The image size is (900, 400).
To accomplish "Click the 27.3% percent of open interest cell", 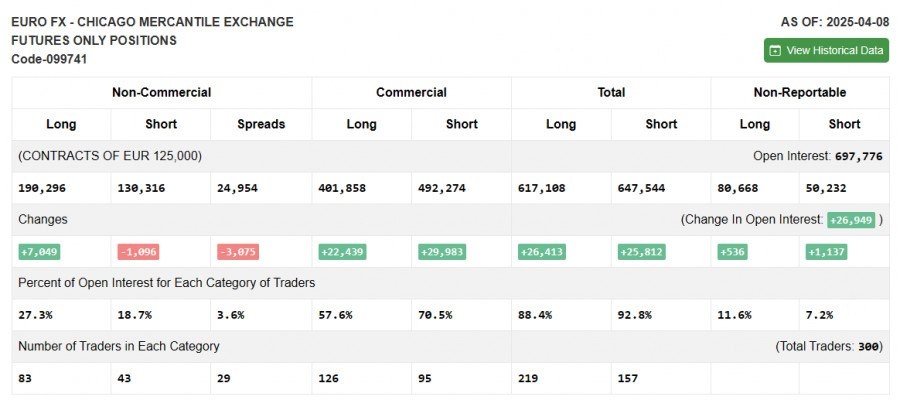I will [35, 315].
